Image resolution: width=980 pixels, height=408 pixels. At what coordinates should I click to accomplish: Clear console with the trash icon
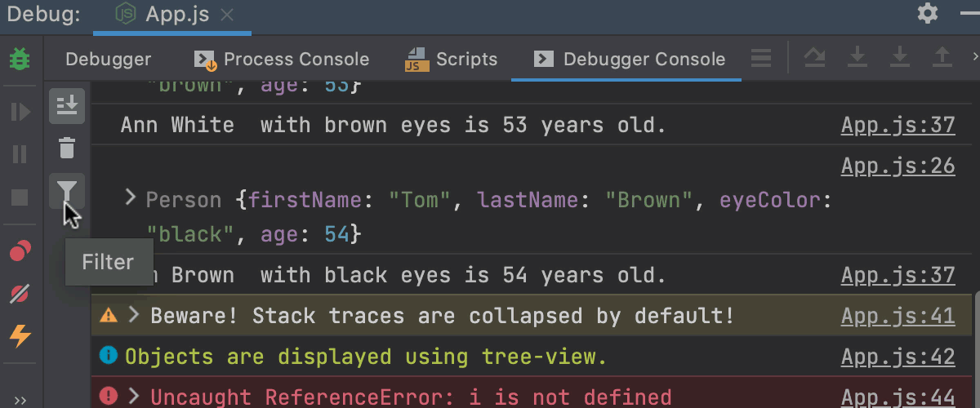(67, 149)
